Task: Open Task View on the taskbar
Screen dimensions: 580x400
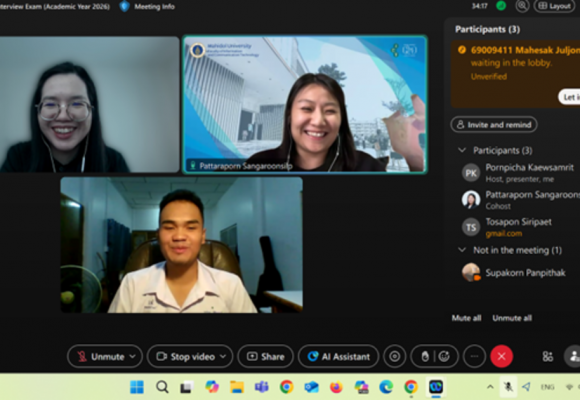Action: coord(186,387)
